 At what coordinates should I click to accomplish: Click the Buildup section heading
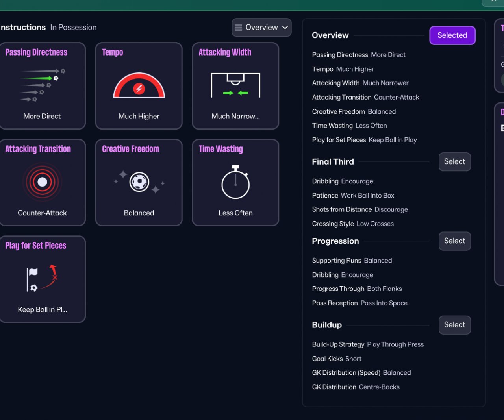point(327,325)
